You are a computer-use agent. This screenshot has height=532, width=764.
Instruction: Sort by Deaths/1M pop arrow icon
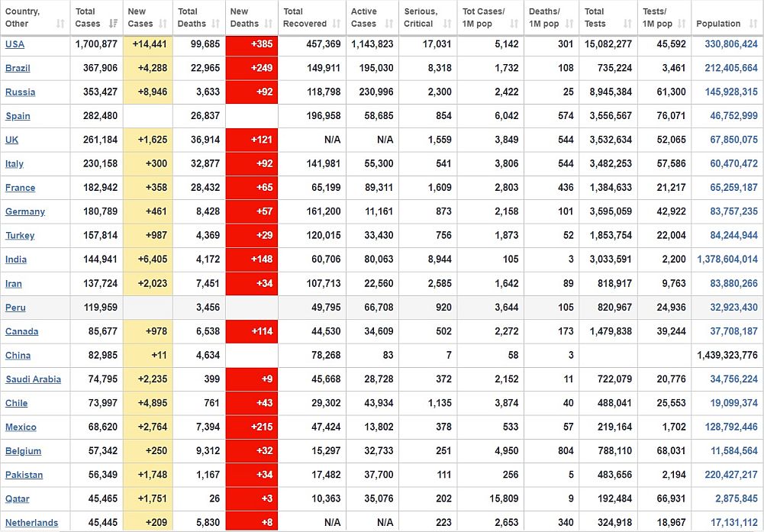[x=569, y=24]
